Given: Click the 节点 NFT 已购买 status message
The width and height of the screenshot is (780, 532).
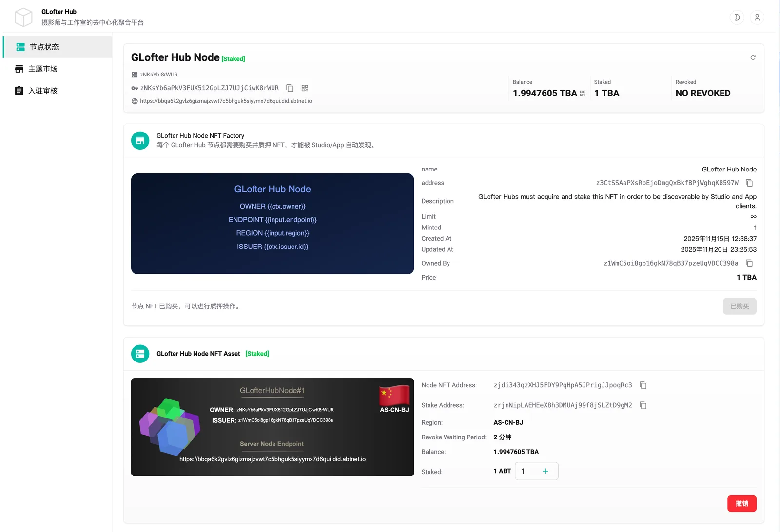Looking at the screenshot, I should pyautogui.click(x=186, y=306).
